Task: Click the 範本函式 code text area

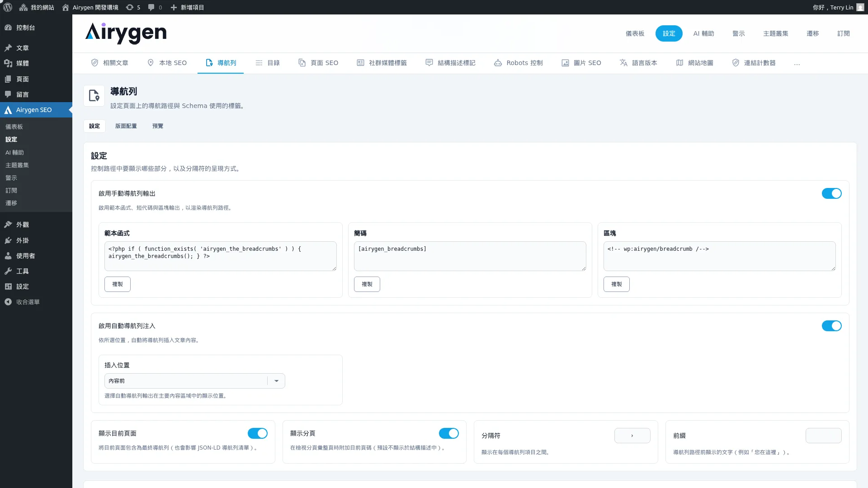Action: coord(220,256)
